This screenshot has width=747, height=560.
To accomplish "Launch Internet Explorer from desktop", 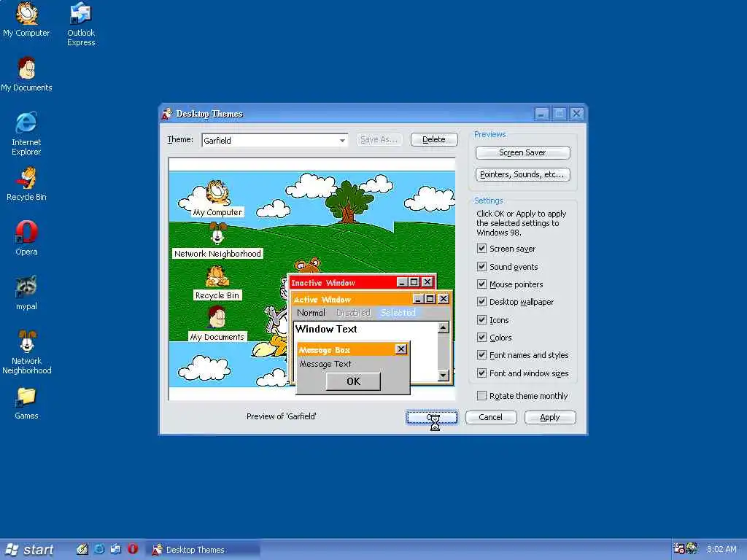I will coord(27,133).
